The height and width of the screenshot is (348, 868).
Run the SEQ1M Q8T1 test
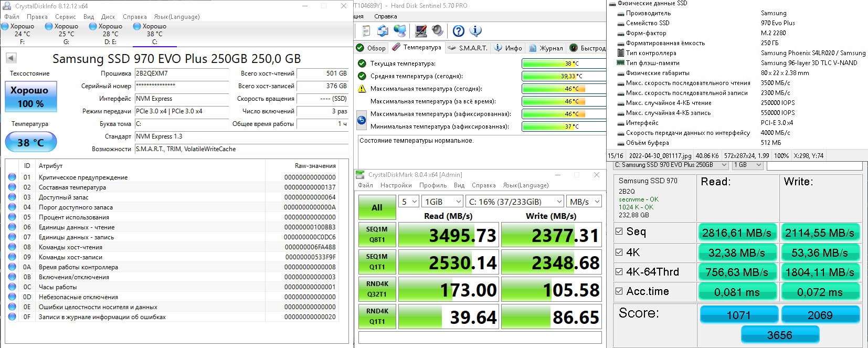click(x=377, y=234)
